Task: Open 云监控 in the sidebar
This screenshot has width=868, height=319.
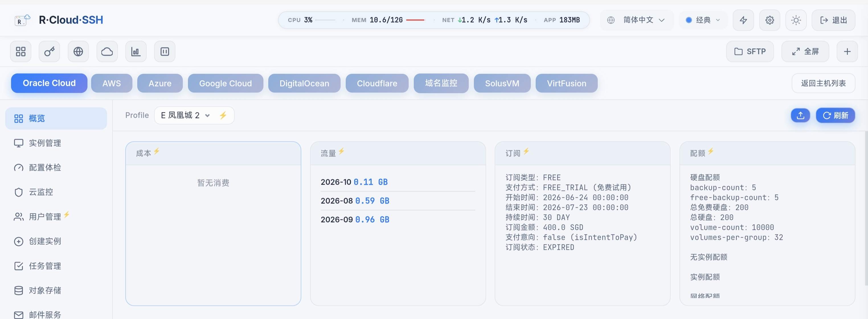Action: point(56,192)
